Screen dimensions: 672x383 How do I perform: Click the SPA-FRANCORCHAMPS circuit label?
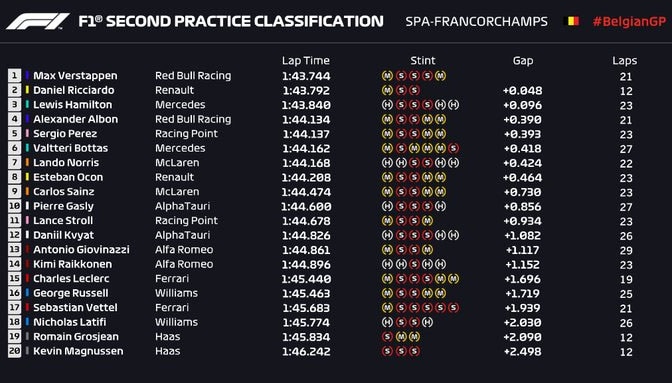tap(477, 21)
